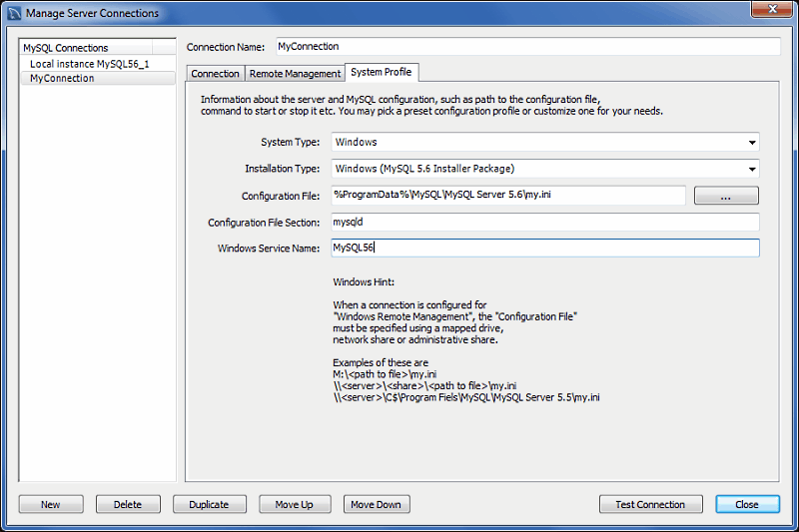799x532 pixels.
Task: Click the Configuration File Section field
Action: coord(544,222)
